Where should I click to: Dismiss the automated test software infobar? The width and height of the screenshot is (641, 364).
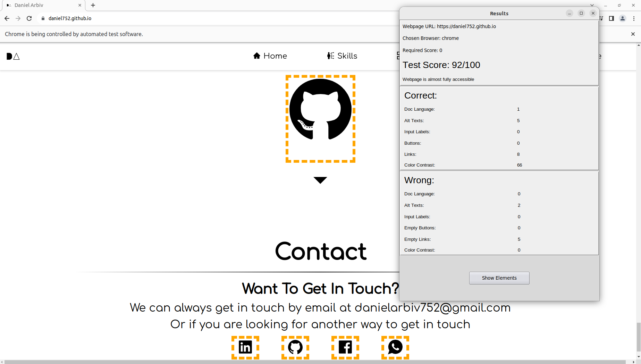click(633, 34)
